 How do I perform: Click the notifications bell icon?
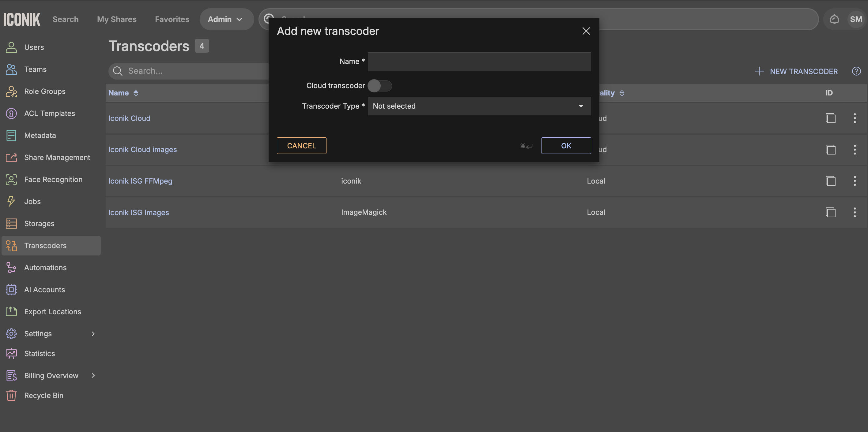[834, 19]
